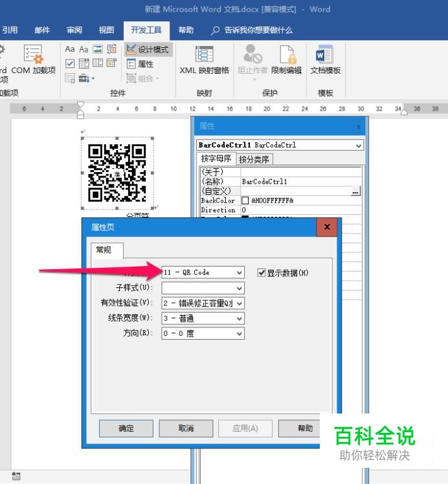The image size is (448, 484).
Task: Insert repeating section content control
Action: (70, 78)
